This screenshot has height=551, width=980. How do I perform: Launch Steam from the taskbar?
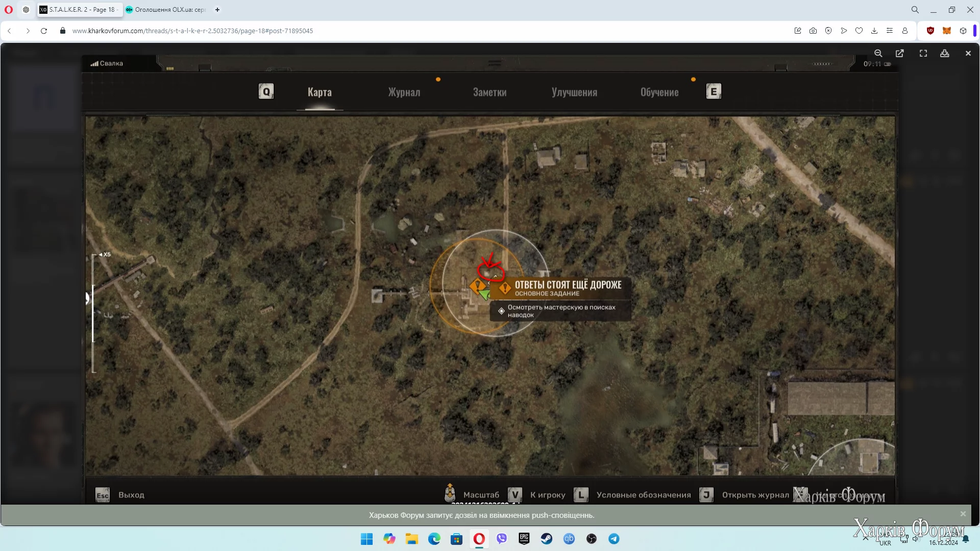[x=546, y=539]
